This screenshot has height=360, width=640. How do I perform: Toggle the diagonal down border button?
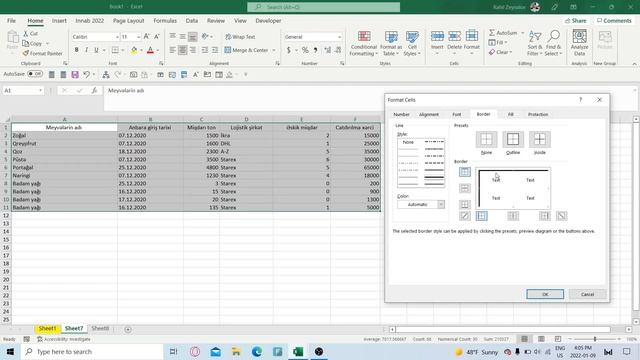point(562,216)
